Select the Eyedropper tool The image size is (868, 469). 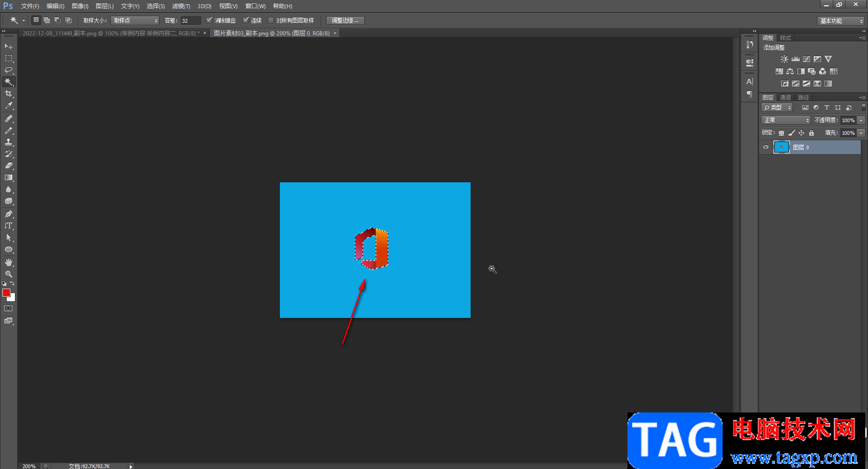9,106
